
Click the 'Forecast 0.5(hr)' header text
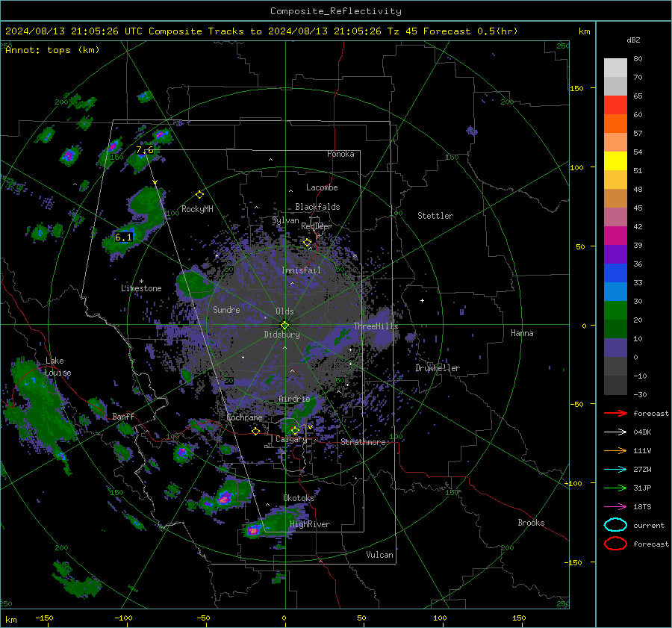pos(470,31)
